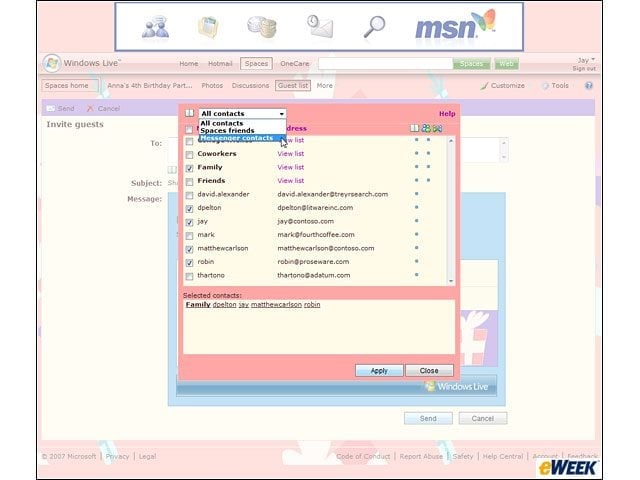Click the bottom Send button
Image resolution: width=640 pixels, height=480 pixels.
pyautogui.click(x=428, y=418)
